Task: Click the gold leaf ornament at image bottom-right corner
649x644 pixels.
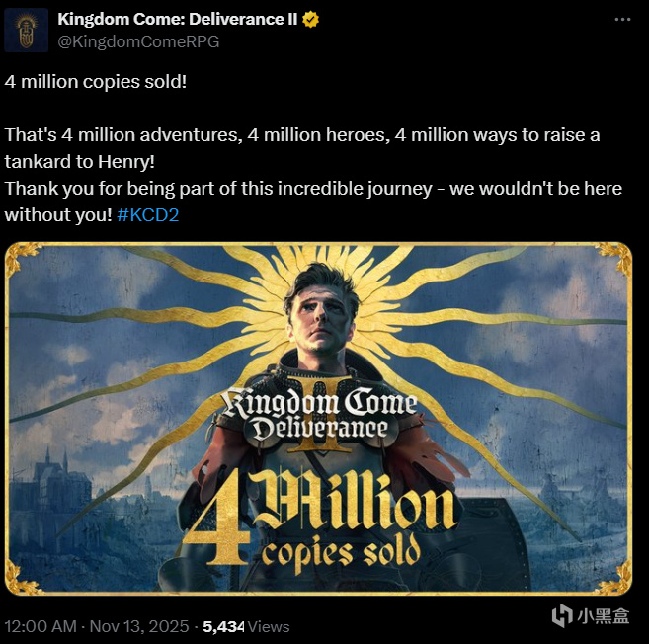Action: [x=613, y=578]
